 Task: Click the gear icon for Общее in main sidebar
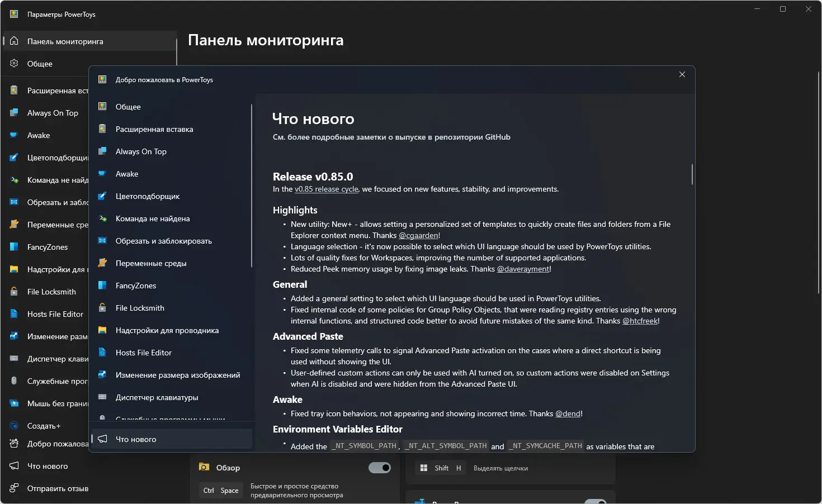(14, 64)
